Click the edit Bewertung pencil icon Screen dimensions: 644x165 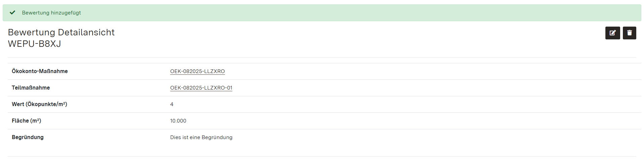click(x=612, y=33)
